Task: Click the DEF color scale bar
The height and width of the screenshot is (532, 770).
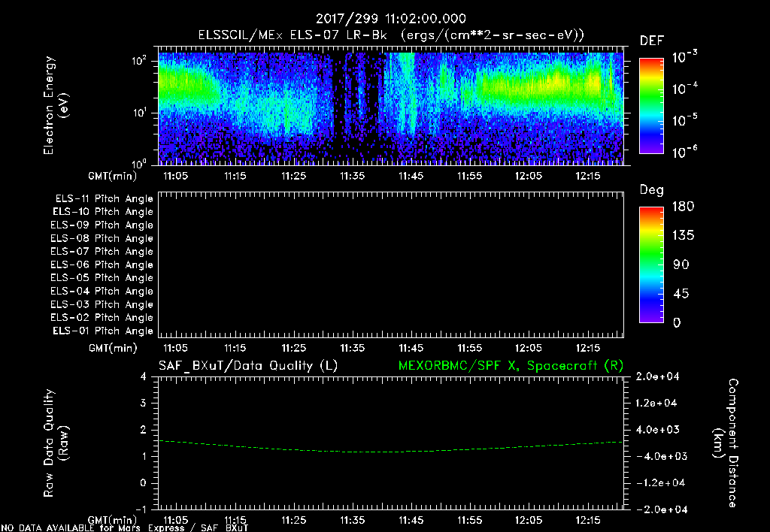Action: point(651,105)
